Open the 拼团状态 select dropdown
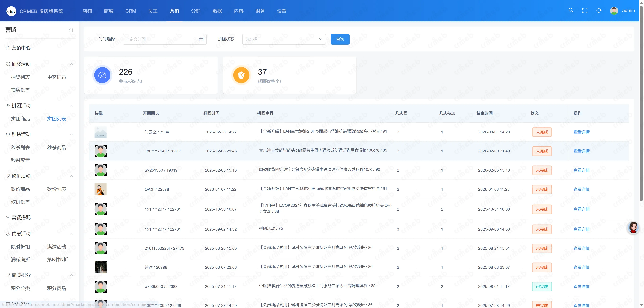 284,39
